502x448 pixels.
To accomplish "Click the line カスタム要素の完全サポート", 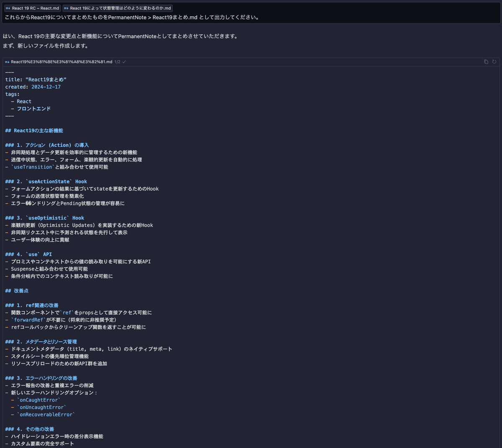I will (42, 444).
